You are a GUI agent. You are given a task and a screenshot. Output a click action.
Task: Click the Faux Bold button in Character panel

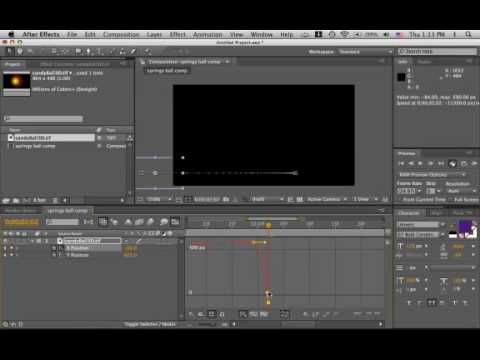click(x=409, y=302)
